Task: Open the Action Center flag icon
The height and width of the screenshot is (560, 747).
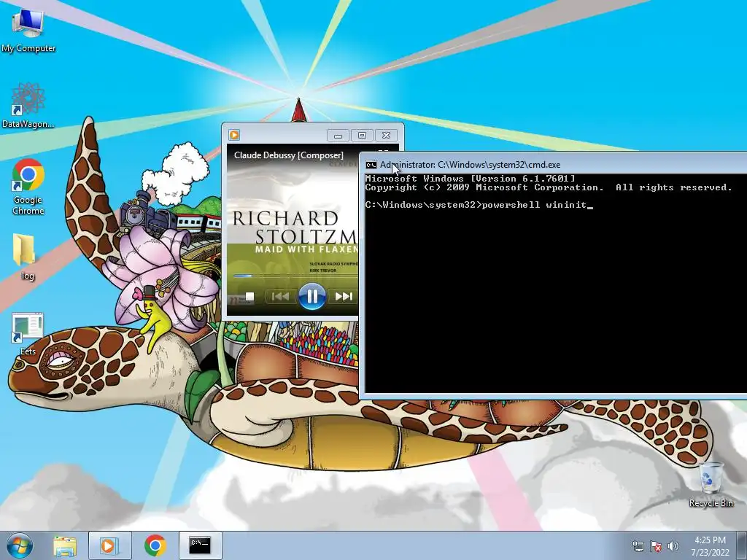Action: [656, 546]
